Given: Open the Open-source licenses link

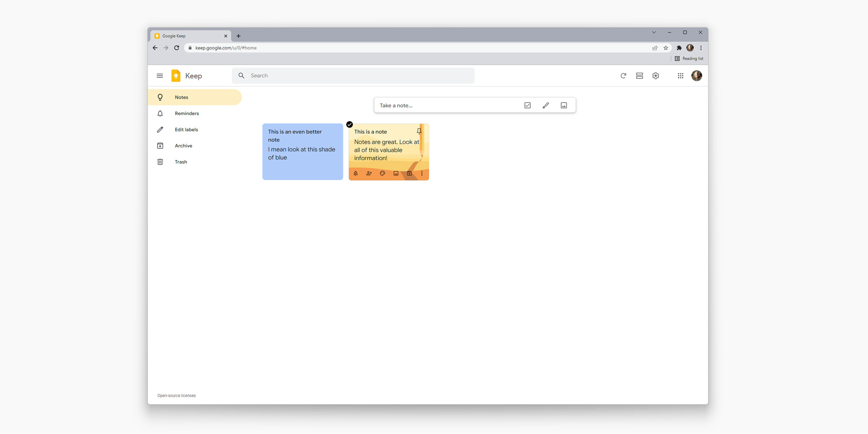Looking at the screenshot, I should (x=176, y=395).
